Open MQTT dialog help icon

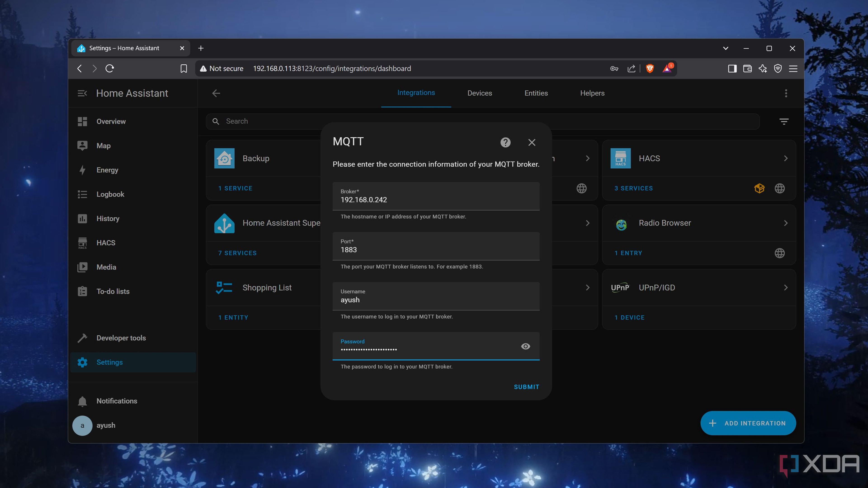(505, 143)
